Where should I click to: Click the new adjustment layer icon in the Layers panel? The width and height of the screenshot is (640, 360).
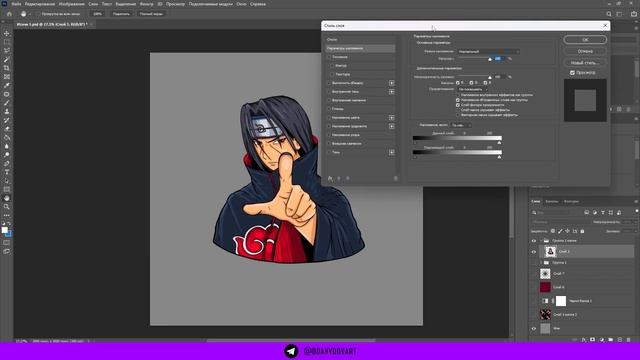coord(602,340)
